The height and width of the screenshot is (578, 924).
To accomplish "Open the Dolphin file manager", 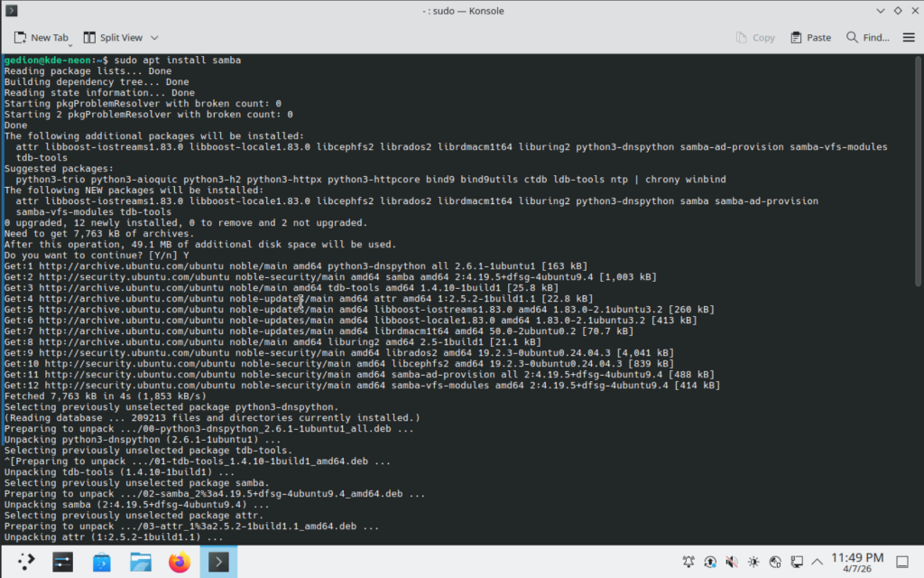I will tap(140, 562).
